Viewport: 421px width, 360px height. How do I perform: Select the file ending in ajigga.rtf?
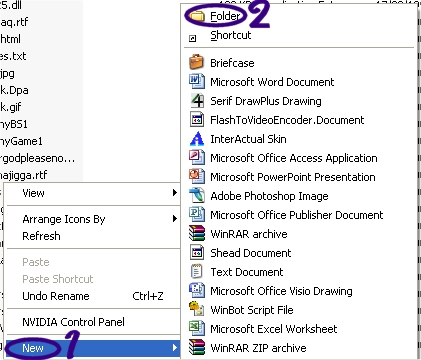pyautogui.click(x=24, y=175)
